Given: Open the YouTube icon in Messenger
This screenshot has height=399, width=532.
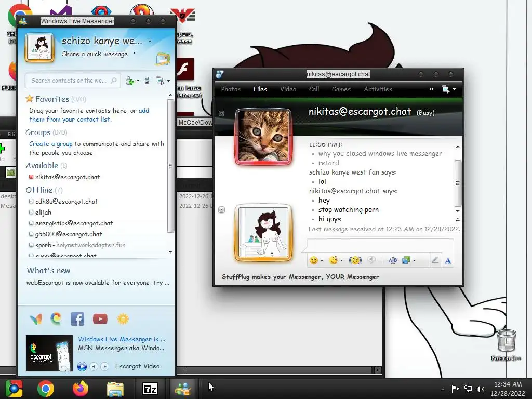Looking at the screenshot, I should (100, 319).
